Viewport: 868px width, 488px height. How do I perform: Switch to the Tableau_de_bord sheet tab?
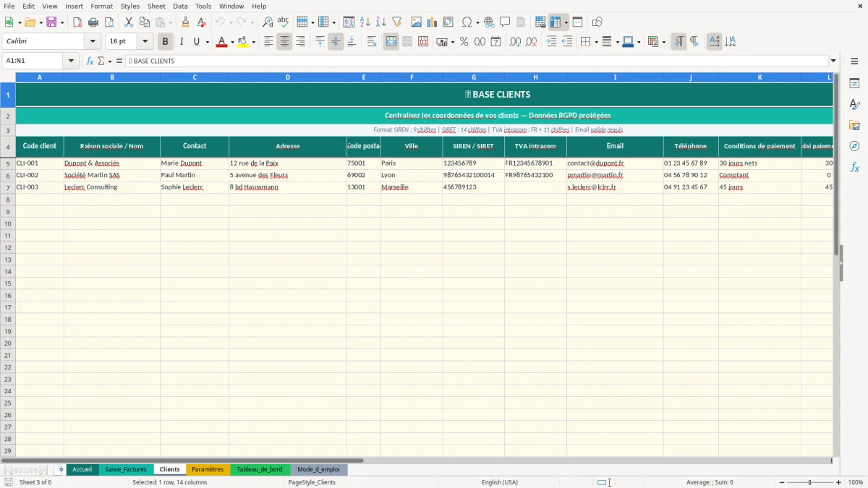(260, 470)
